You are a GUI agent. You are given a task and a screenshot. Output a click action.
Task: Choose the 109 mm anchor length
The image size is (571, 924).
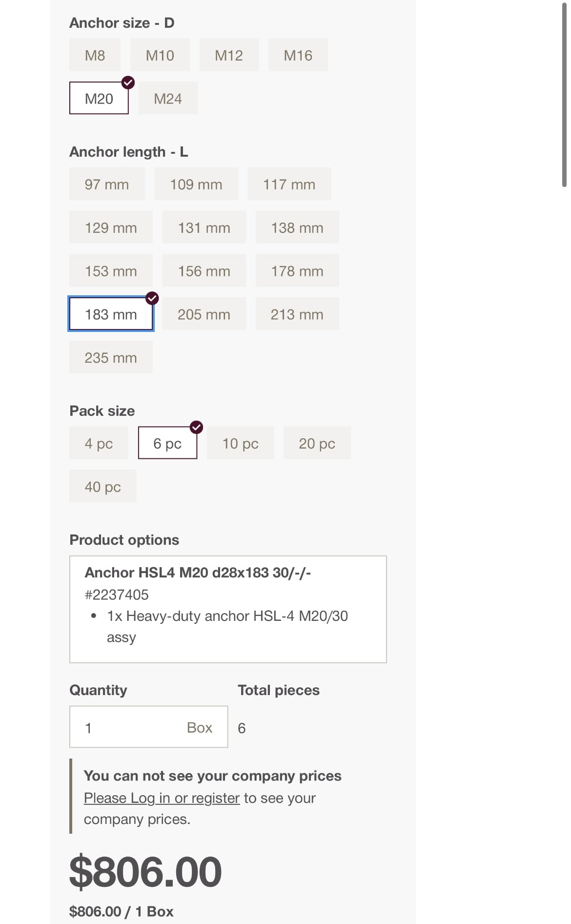point(196,184)
